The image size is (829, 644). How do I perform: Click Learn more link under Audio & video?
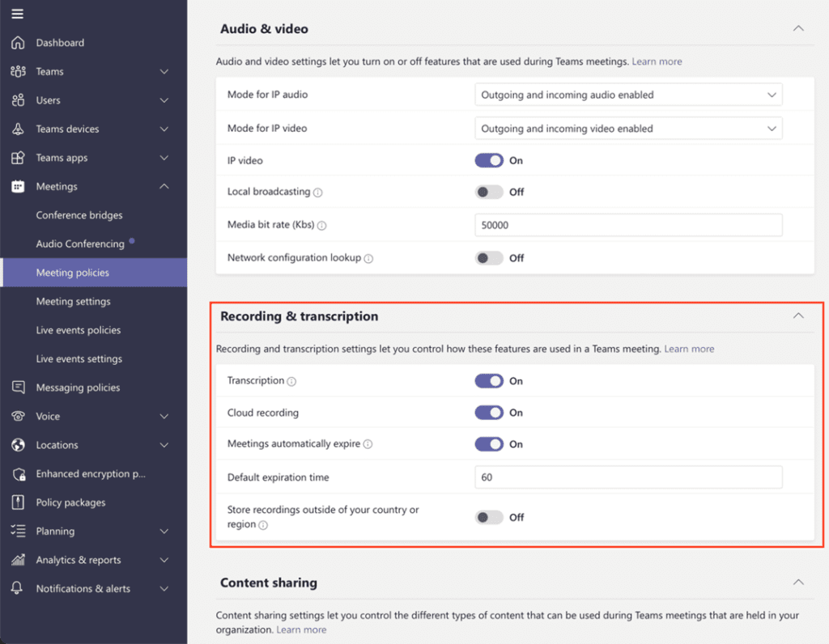[x=657, y=61]
